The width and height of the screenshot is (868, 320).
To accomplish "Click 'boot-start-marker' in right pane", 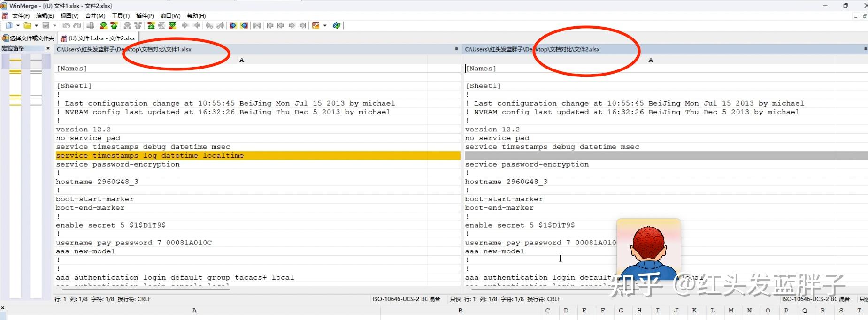I will pyautogui.click(x=504, y=199).
